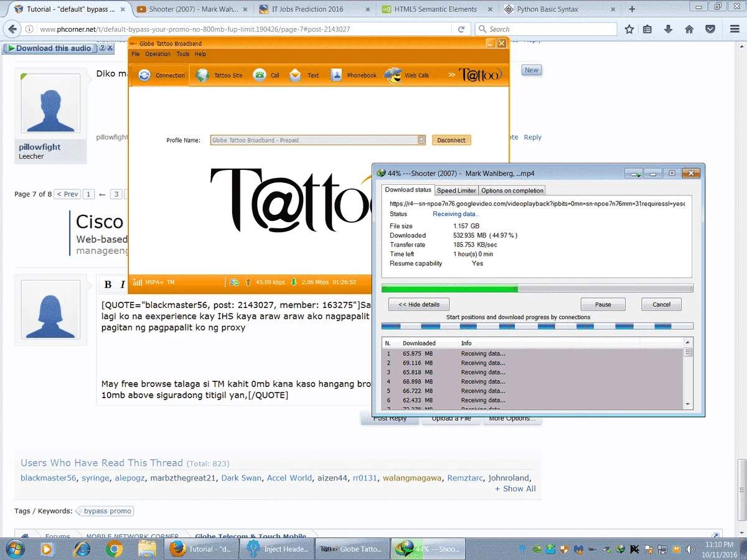Pause the Shooter download
The height and width of the screenshot is (560, 747).
pyautogui.click(x=603, y=305)
